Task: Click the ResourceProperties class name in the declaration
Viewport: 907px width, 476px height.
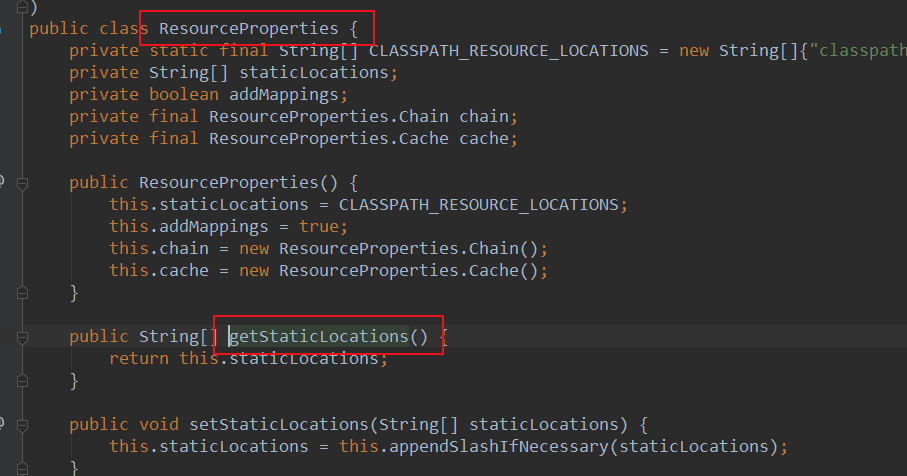Action: (x=249, y=28)
